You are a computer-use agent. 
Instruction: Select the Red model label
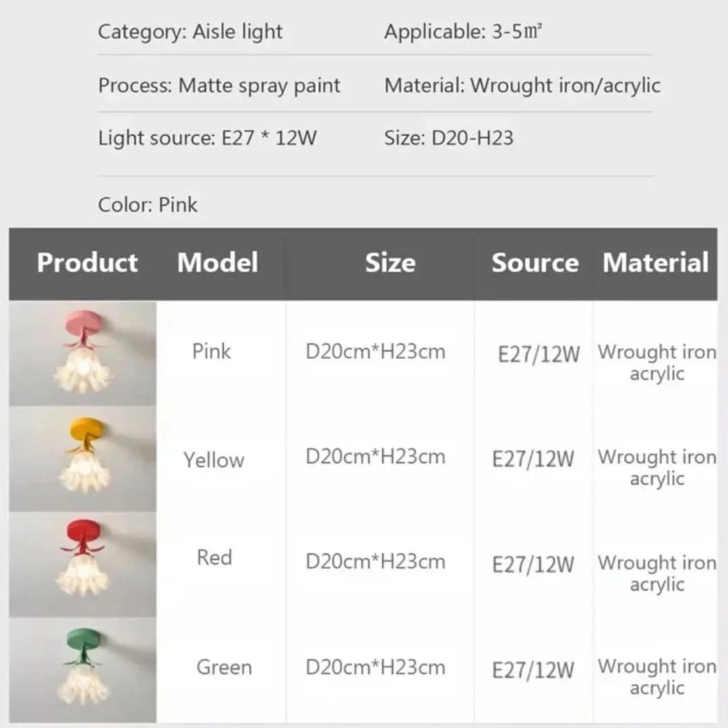(x=214, y=557)
